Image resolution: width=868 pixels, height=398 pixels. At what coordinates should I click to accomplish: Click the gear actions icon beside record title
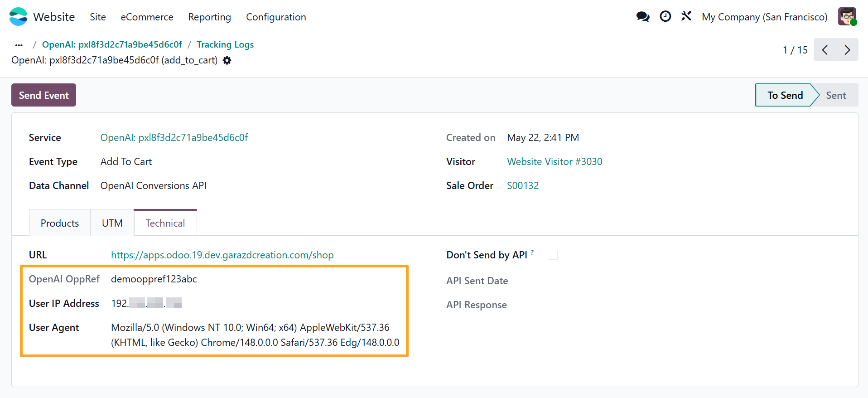(x=227, y=60)
